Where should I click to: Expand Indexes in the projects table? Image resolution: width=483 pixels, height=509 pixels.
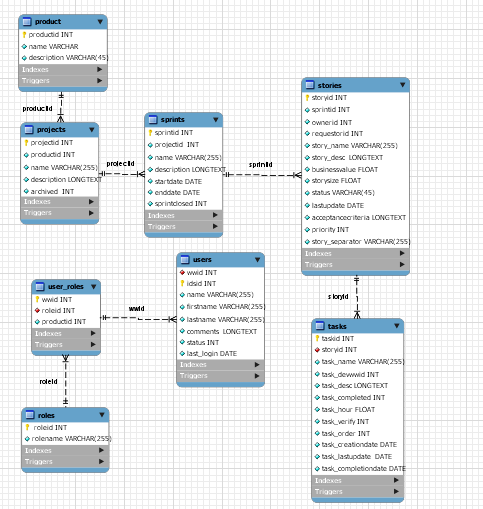pyautogui.click(x=91, y=202)
